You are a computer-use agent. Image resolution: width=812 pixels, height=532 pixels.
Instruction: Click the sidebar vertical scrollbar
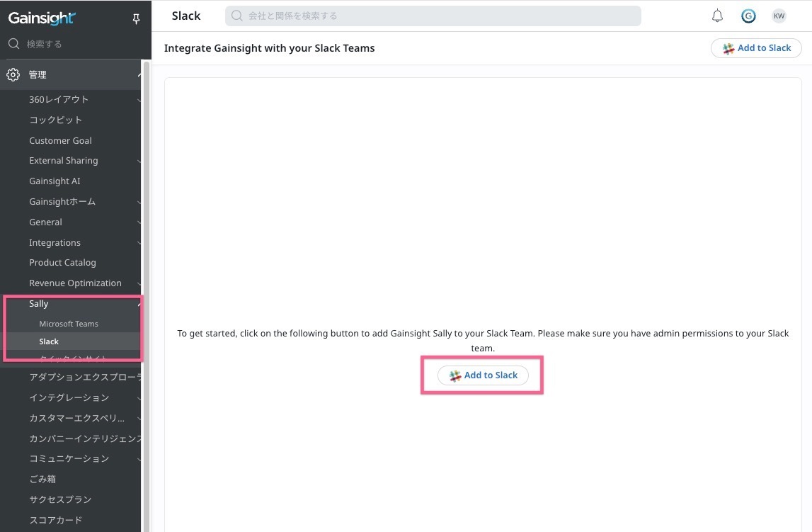[x=147, y=295]
